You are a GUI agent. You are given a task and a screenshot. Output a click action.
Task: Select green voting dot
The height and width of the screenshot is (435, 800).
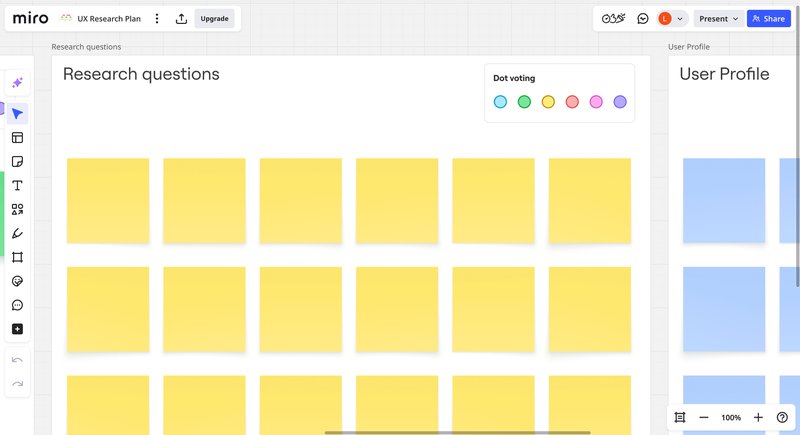tap(524, 101)
